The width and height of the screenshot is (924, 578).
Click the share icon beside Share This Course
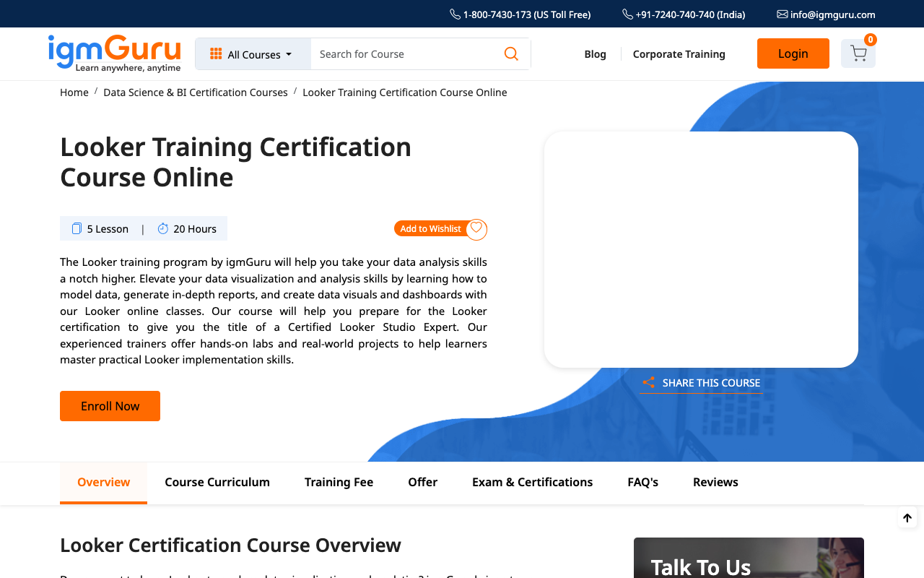point(649,383)
